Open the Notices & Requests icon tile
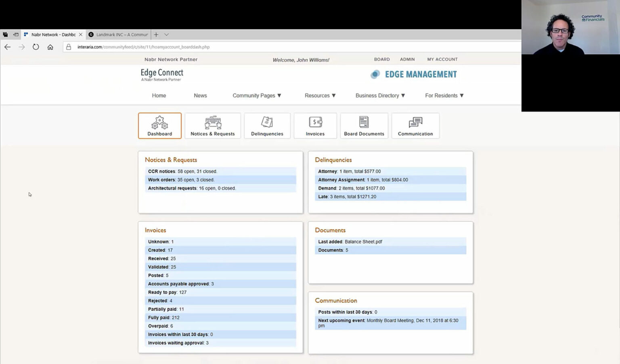 212,126
